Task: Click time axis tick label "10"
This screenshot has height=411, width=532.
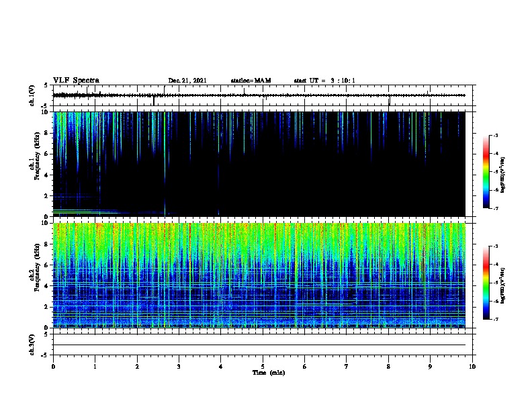Action: coord(472,367)
